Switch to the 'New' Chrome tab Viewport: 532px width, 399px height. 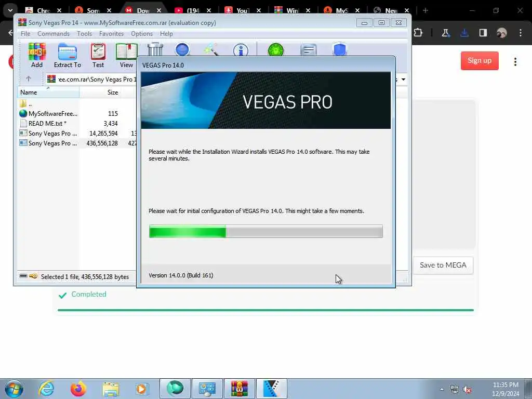pyautogui.click(x=391, y=10)
